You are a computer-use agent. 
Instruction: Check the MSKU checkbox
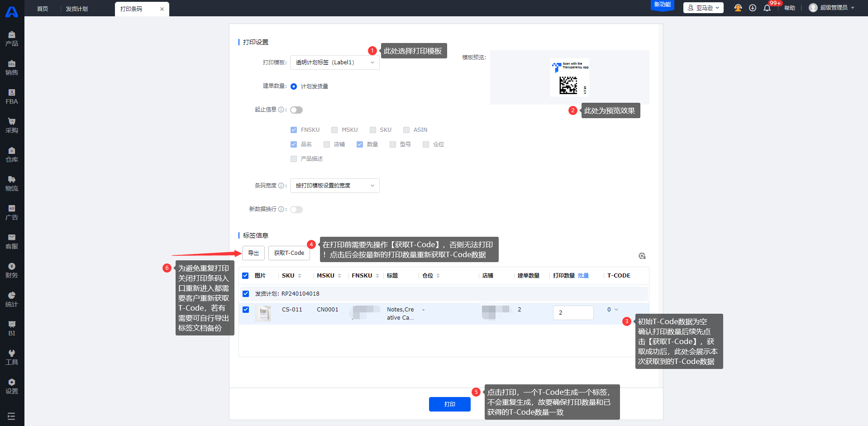334,130
